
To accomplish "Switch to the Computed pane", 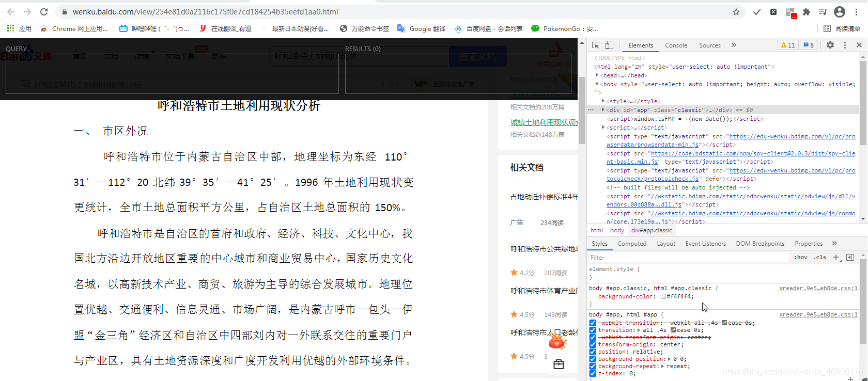I will click(632, 244).
